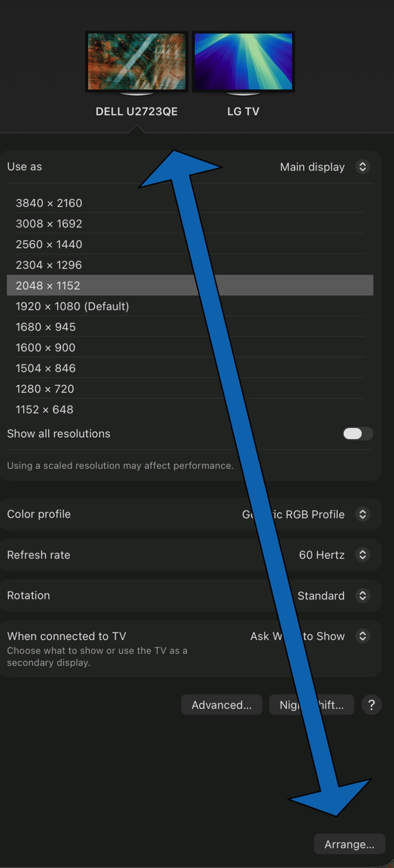
Task: Choose the 1680 × 945 resolution
Action: click(x=46, y=327)
